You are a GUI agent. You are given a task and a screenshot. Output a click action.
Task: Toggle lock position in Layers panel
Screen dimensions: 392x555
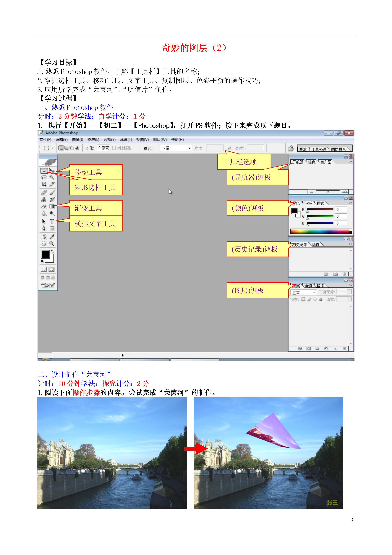[315, 299]
